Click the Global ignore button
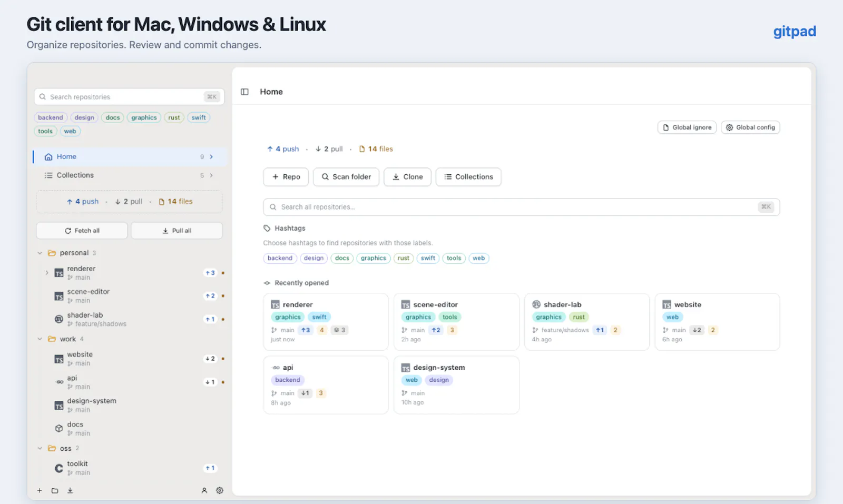This screenshot has height=504, width=843. pos(687,127)
